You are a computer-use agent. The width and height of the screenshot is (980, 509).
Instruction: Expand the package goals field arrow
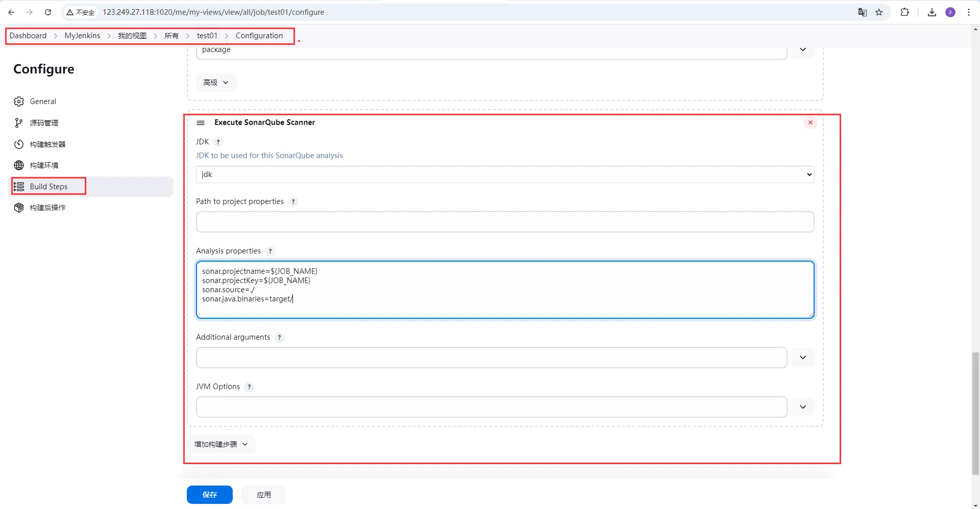[803, 50]
